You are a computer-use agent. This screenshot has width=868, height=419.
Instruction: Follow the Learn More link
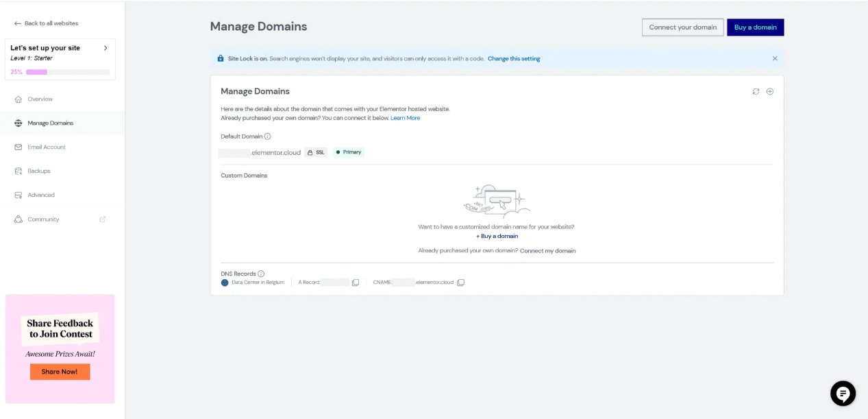coord(405,118)
